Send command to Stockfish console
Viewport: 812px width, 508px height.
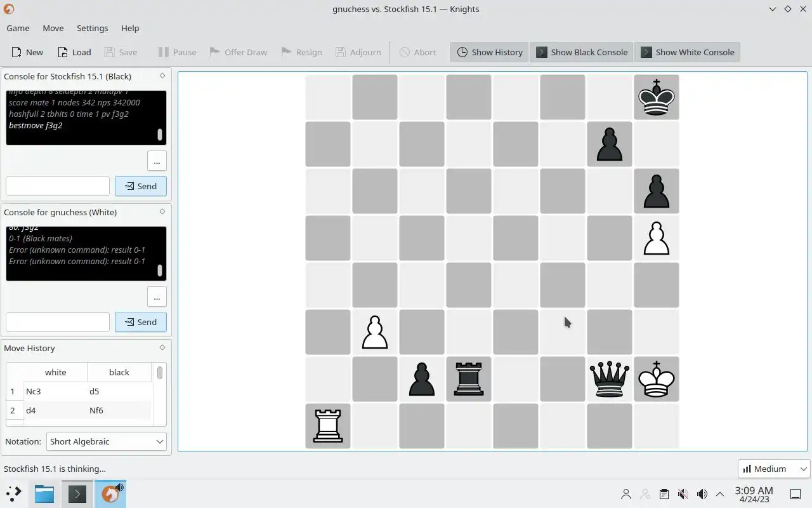[141, 186]
